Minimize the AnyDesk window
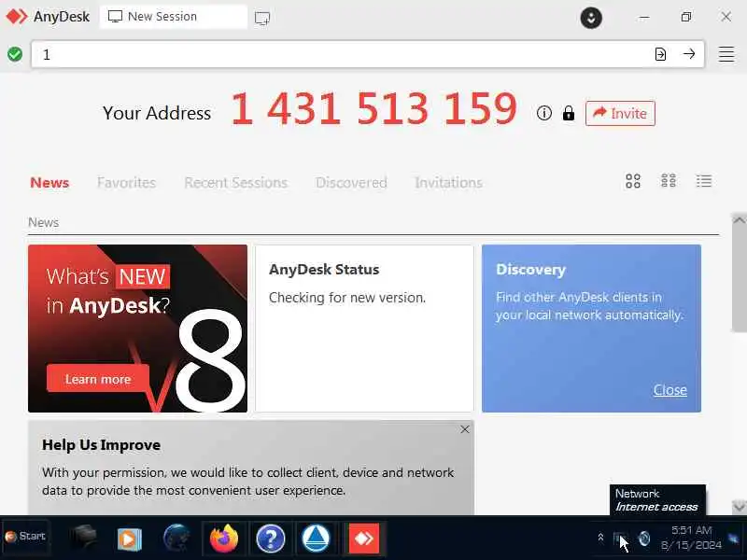Screen dimensions: 747x560 pyautogui.click(x=644, y=17)
